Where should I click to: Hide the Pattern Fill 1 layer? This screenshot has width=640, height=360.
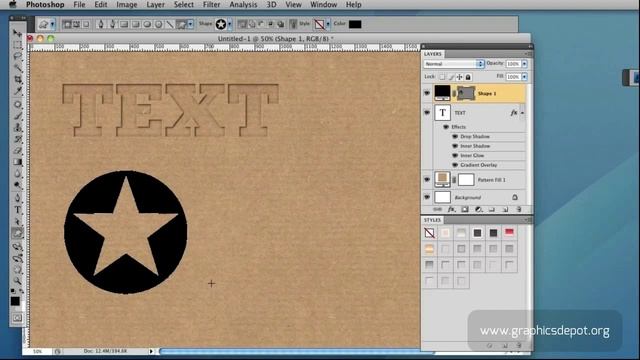[x=427, y=179]
